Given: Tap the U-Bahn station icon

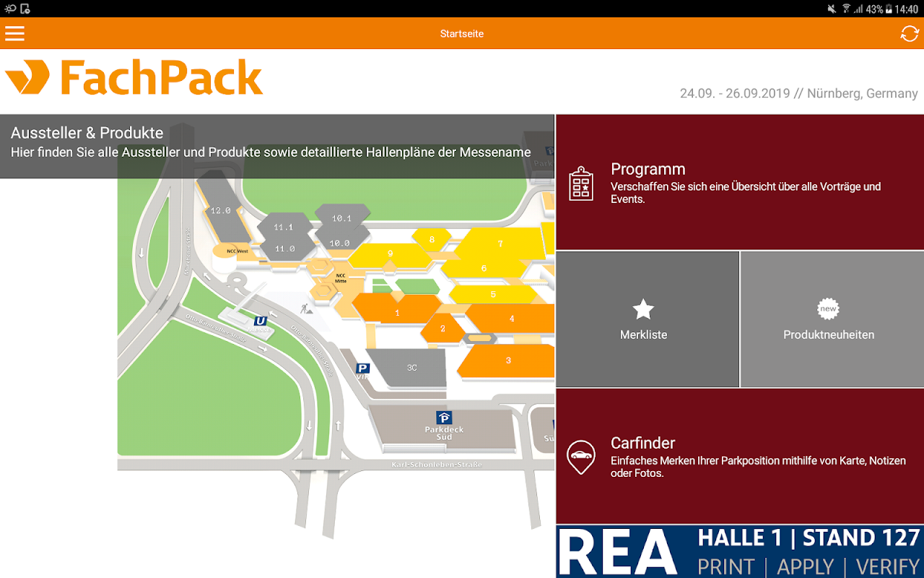Looking at the screenshot, I should (261, 321).
